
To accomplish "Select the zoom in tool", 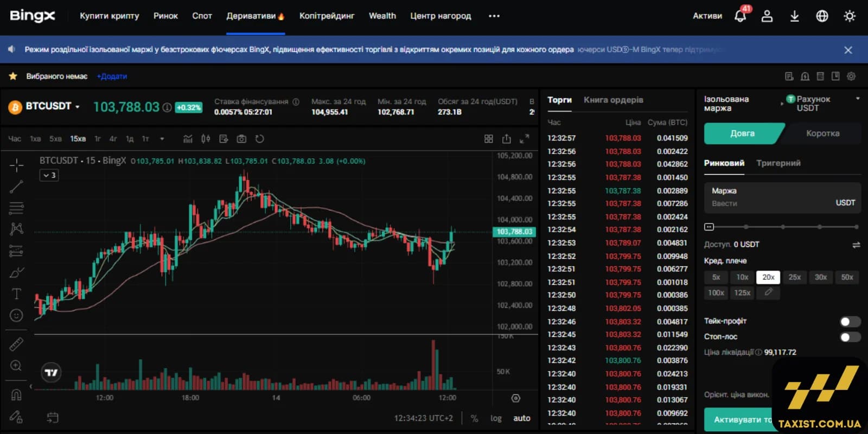I will tap(16, 366).
